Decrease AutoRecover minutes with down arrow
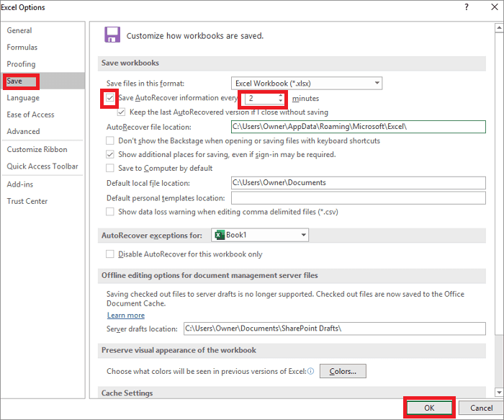Screen dimensions: 504x420 [281, 101]
